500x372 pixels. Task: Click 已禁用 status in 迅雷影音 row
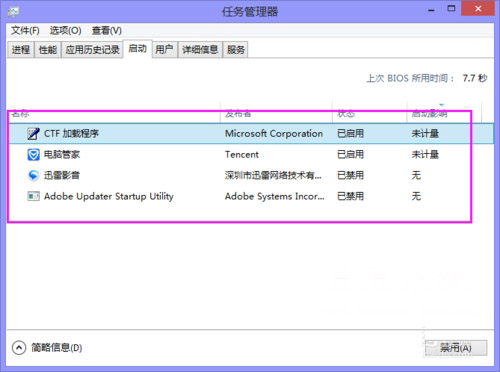tap(351, 175)
